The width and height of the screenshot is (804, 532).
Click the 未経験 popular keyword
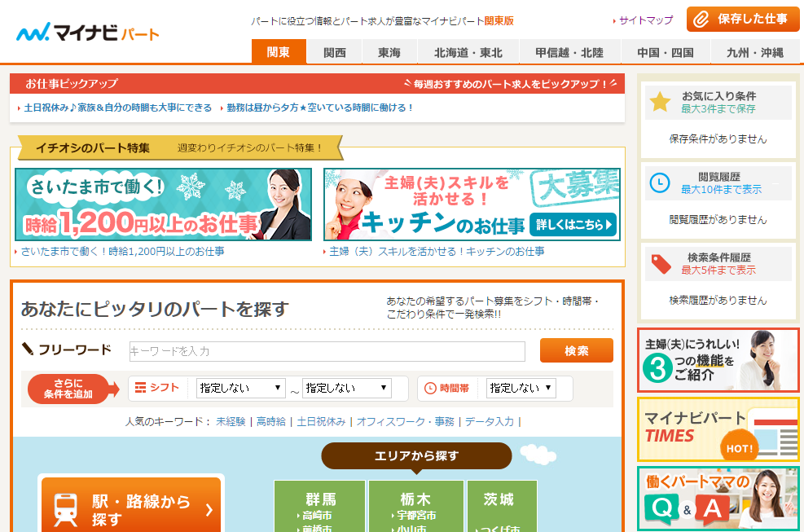click(231, 422)
